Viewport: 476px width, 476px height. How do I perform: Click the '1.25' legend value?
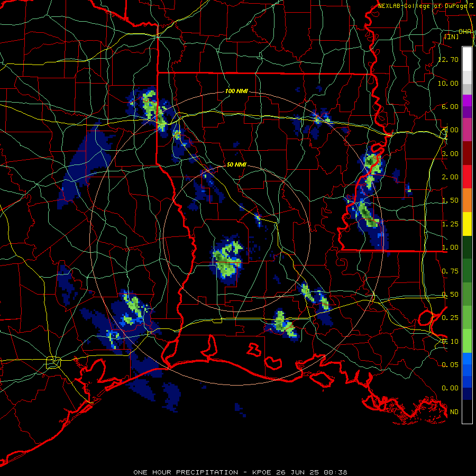[450, 224]
